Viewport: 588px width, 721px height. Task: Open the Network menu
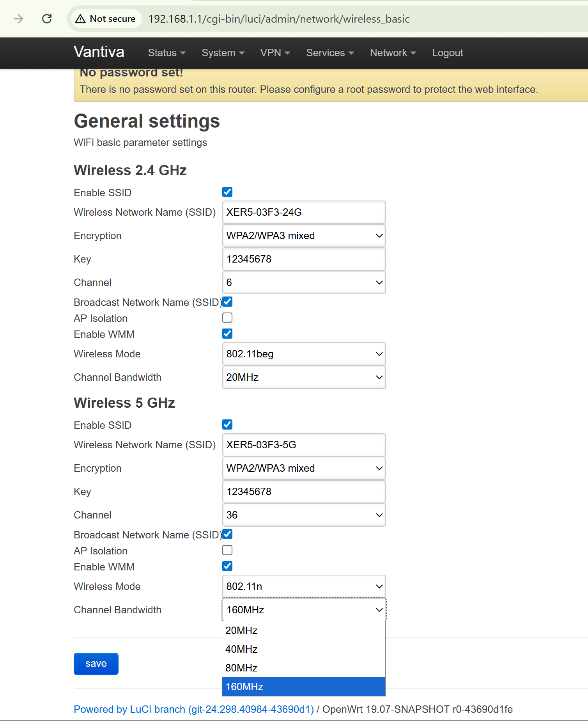[393, 53]
